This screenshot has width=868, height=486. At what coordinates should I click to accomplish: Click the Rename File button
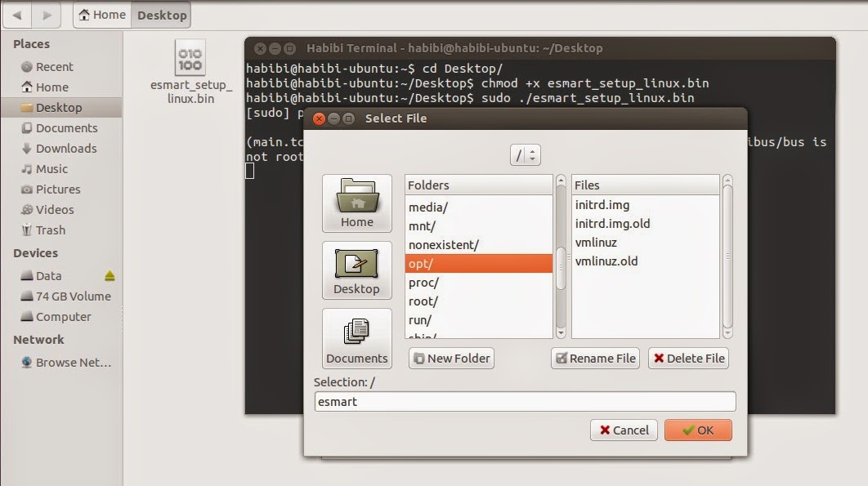pyautogui.click(x=595, y=358)
